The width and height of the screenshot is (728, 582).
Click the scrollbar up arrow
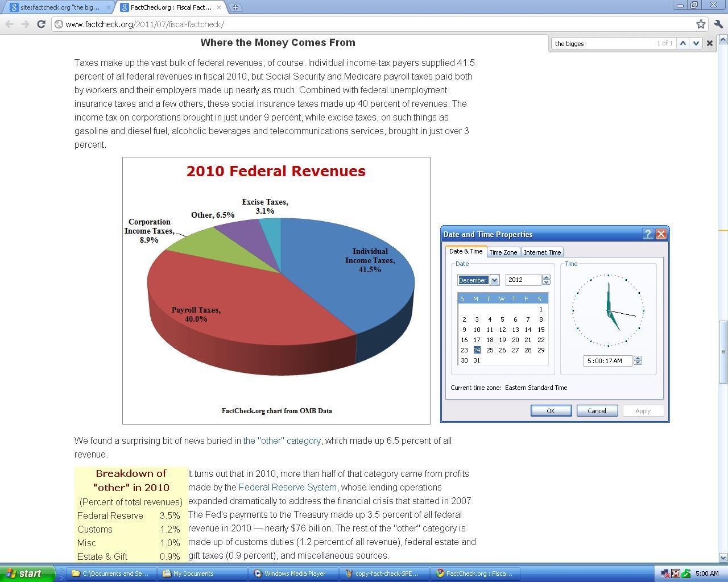[x=723, y=40]
